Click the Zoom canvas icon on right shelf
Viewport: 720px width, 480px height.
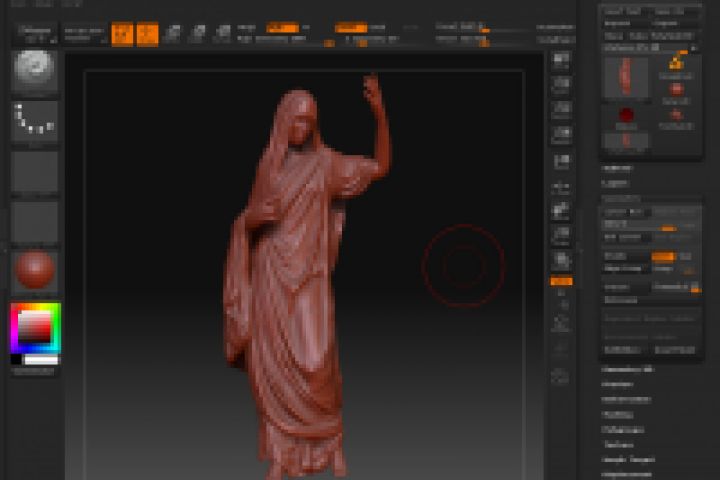click(561, 111)
